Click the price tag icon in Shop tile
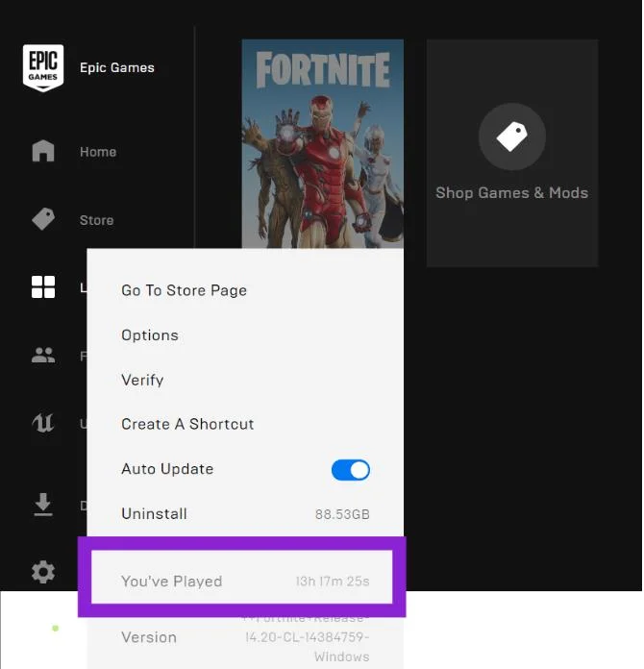644x669 pixels. (x=511, y=136)
